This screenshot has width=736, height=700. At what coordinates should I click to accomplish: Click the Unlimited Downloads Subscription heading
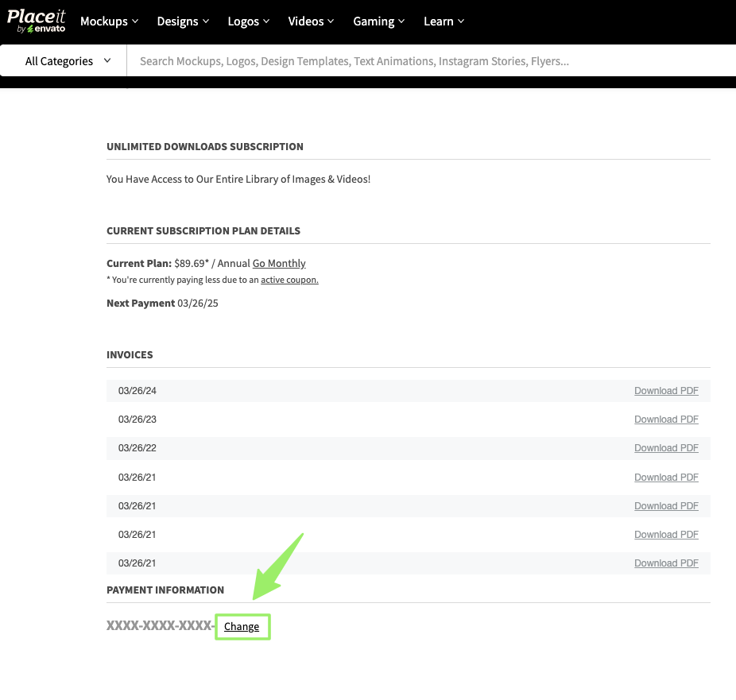click(204, 146)
